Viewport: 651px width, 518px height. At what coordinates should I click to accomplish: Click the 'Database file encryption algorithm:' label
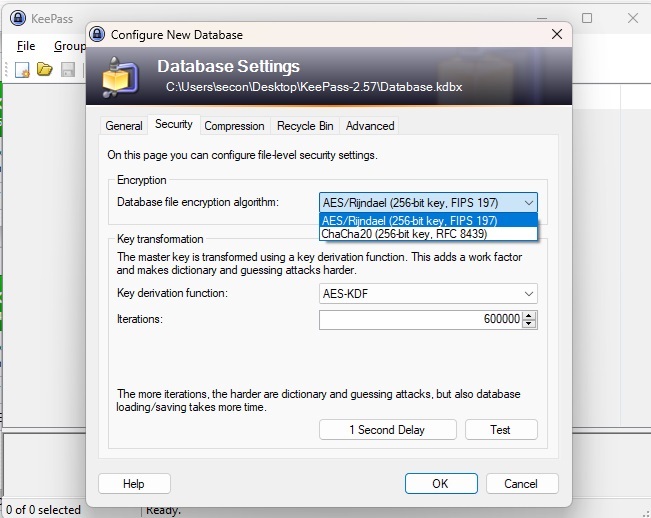click(x=198, y=202)
